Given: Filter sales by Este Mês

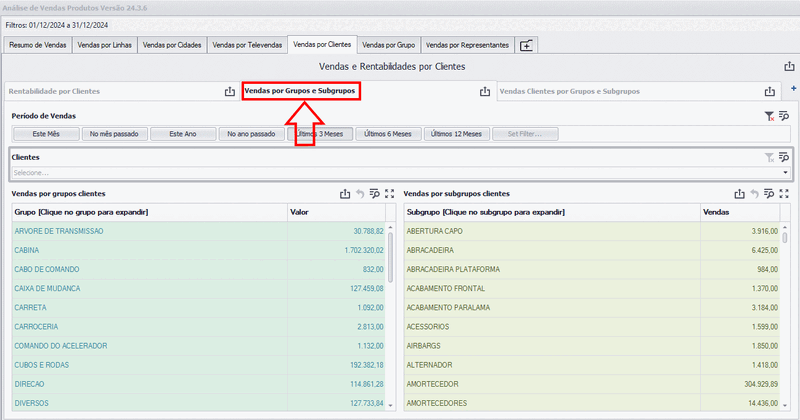Looking at the screenshot, I should pos(46,134).
